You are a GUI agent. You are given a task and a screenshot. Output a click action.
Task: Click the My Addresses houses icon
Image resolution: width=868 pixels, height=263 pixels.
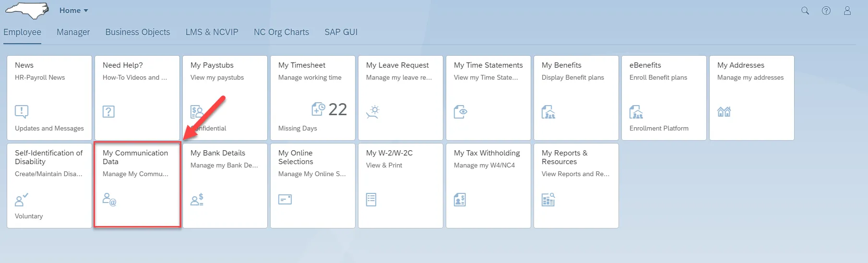[x=724, y=112]
